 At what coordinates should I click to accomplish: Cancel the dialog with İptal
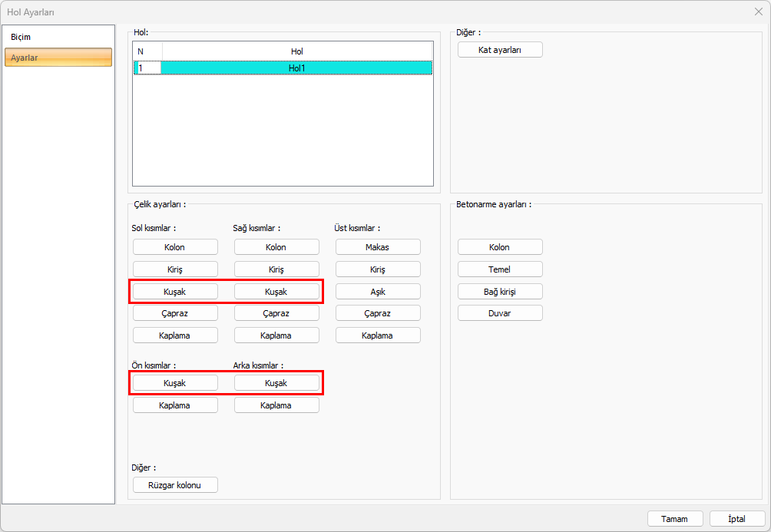[736, 519]
